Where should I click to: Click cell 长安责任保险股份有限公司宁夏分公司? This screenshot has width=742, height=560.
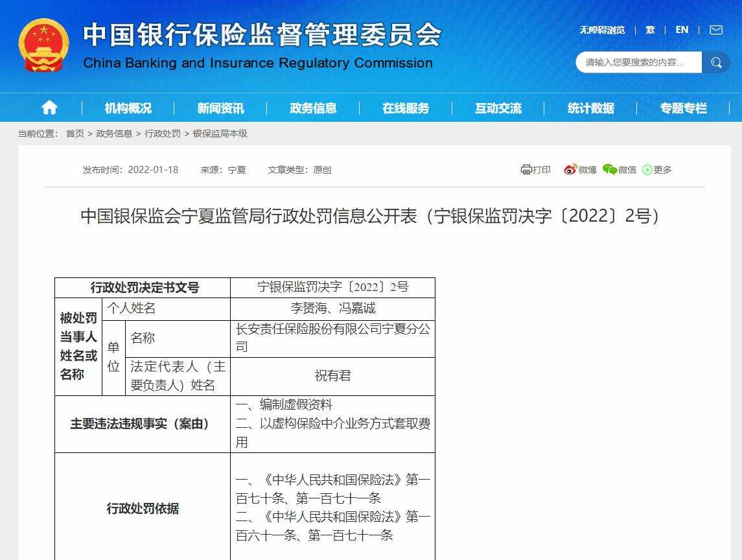[x=332, y=338]
